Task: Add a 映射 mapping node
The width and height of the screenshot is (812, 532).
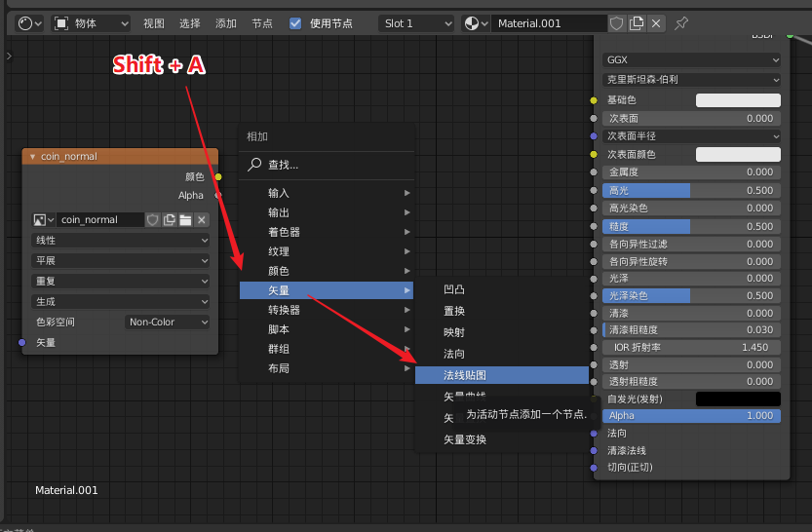Action: coord(502,333)
